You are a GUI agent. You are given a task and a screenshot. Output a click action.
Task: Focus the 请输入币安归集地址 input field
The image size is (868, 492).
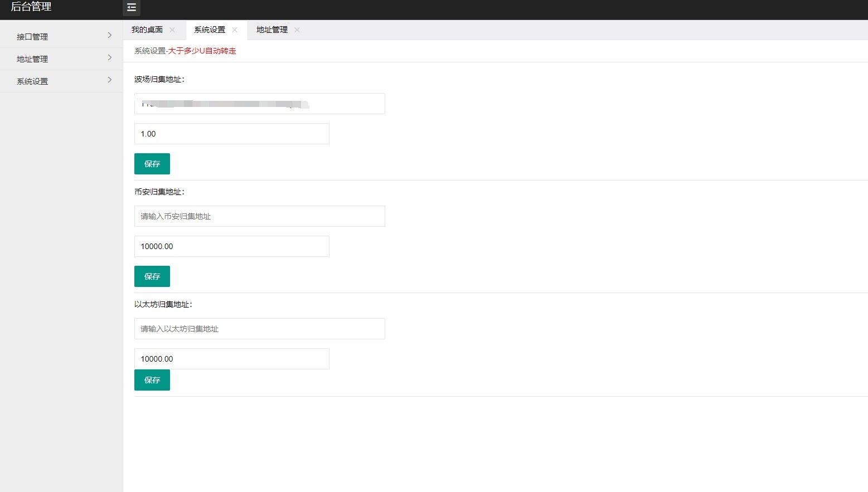point(259,216)
